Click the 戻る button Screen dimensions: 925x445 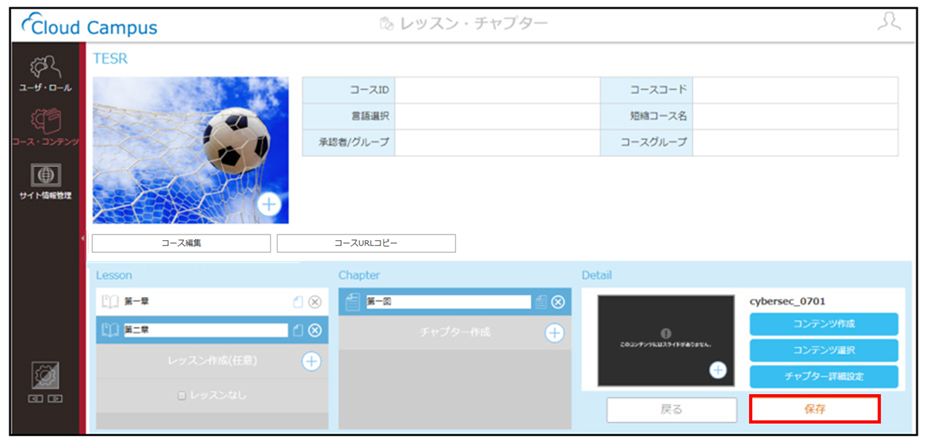click(x=672, y=410)
